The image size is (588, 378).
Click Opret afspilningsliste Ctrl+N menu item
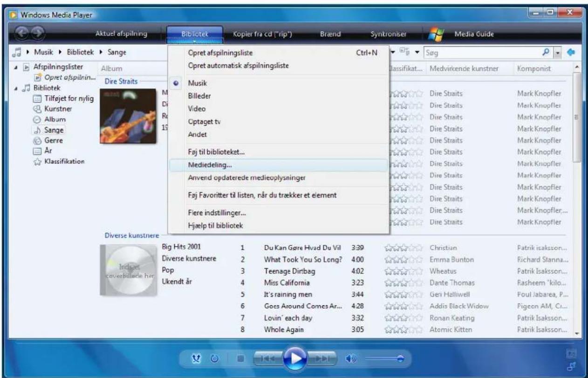tap(279, 53)
